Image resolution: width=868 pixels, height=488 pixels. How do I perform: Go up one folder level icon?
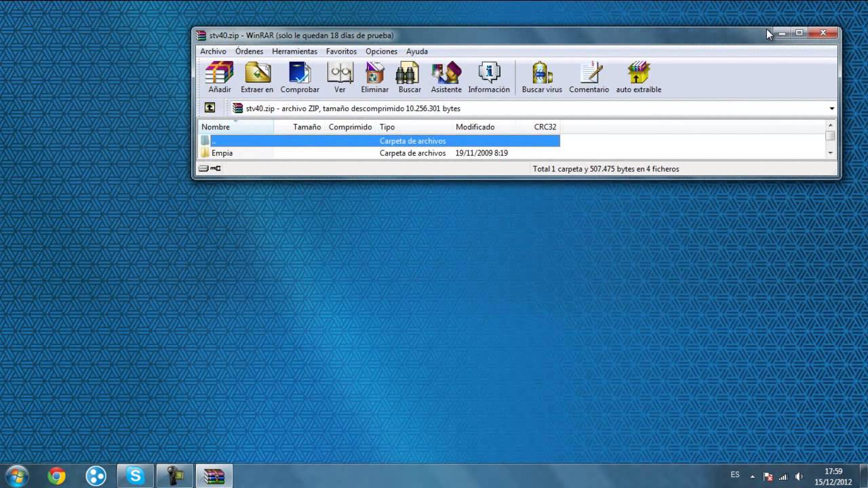(210, 108)
